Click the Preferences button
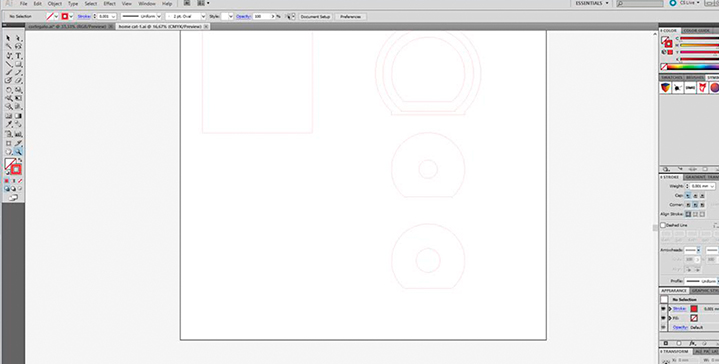 click(350, 17)
